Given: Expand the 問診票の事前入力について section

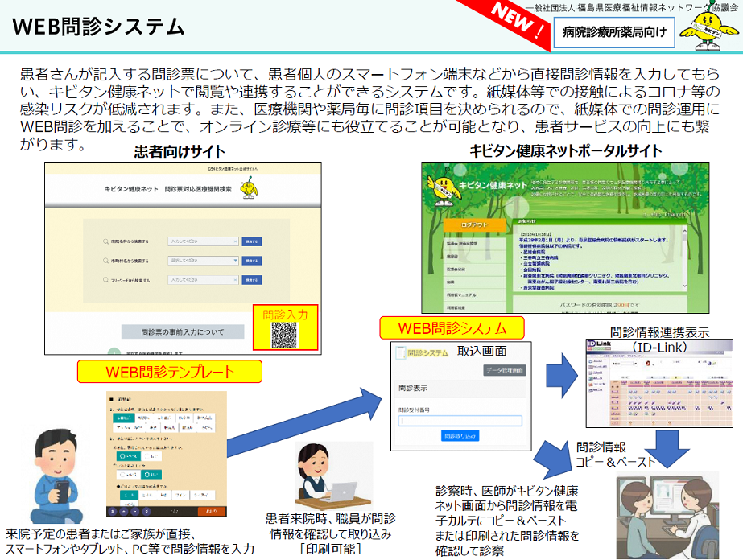Looking at the screenshot, I should (183, 330).
